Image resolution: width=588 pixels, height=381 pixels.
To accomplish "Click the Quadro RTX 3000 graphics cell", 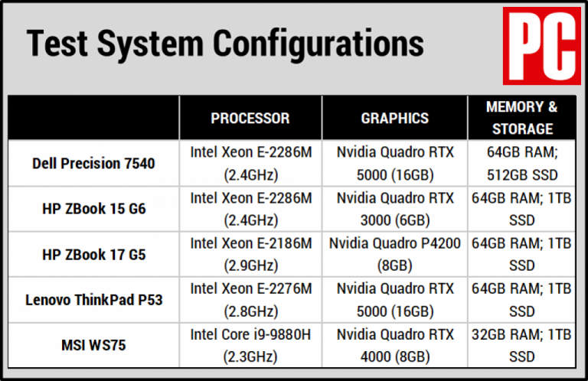I will click(394, 209).
